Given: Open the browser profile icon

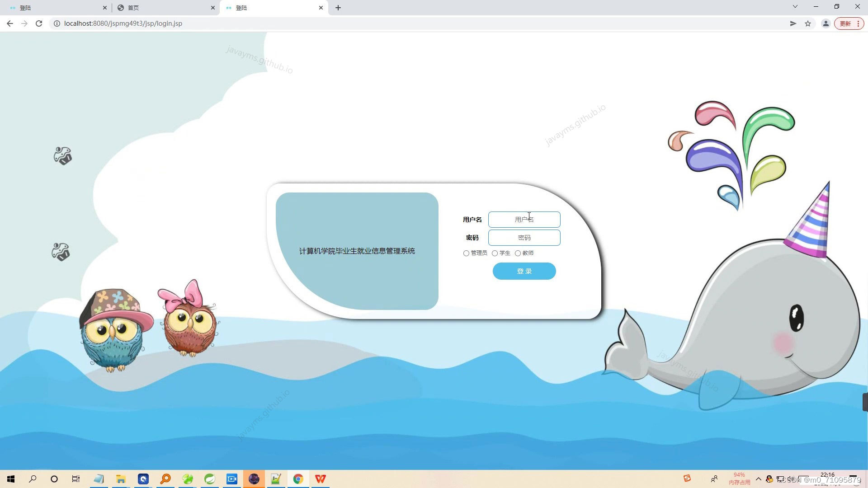Looking at the screenshot, I should [x=826, y=23].
